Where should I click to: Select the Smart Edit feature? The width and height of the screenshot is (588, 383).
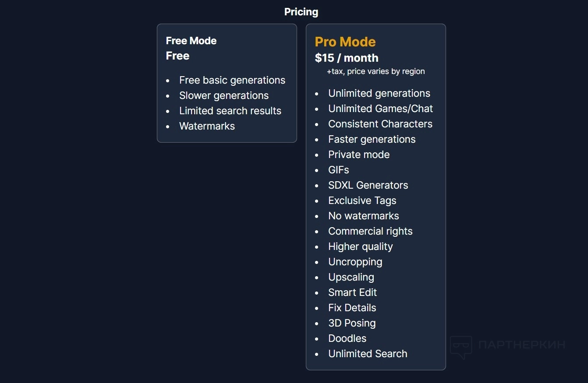pos(352,292)
